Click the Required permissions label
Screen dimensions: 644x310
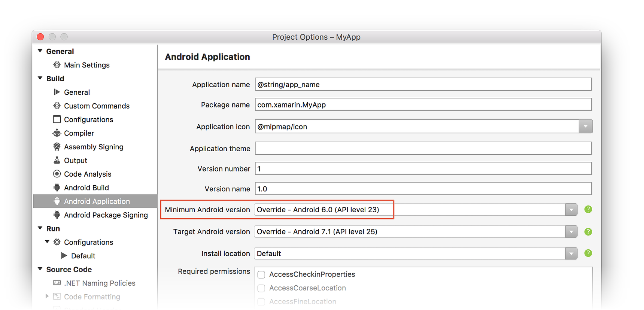pyautogui.click(x=214, y=271)
